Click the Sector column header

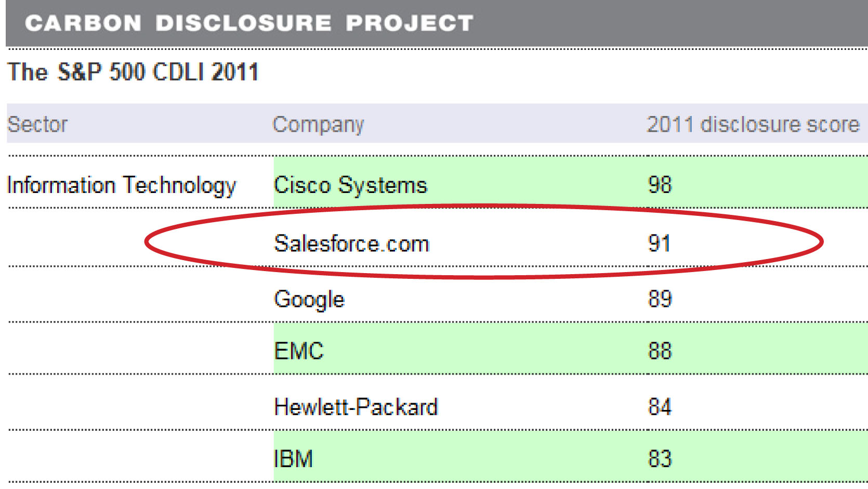tap(37, 124)
